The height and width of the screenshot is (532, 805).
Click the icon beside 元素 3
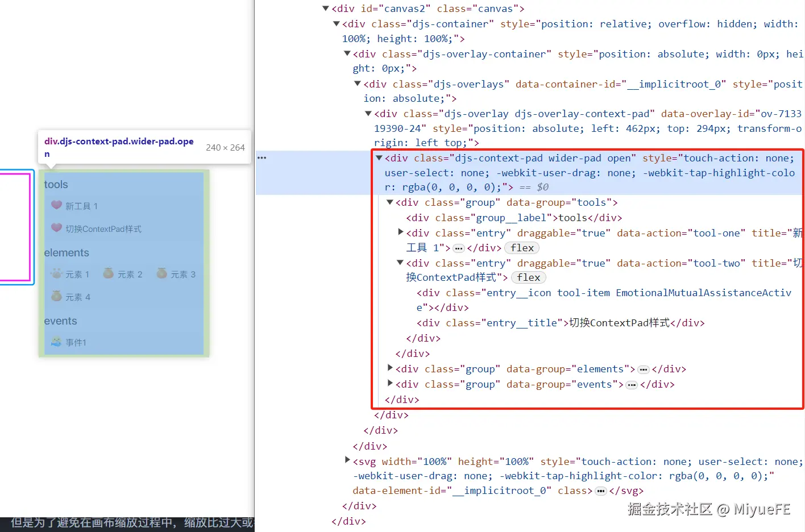(x=162, y=273)
